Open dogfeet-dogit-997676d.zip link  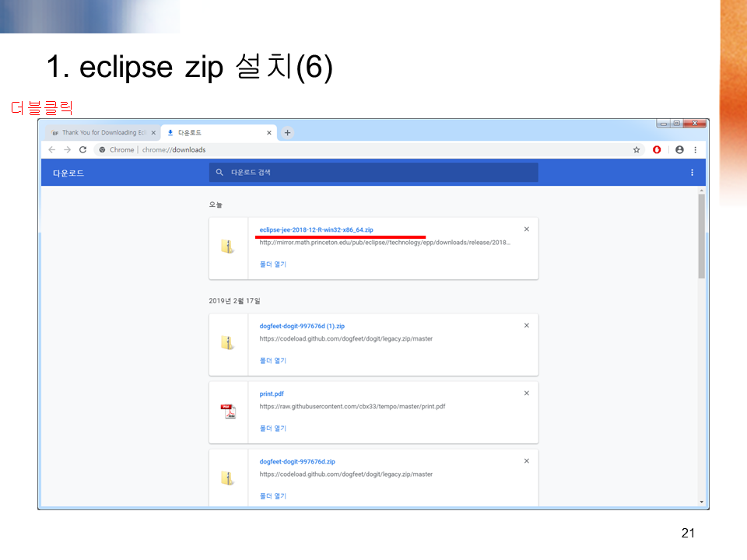click(297, 461)
